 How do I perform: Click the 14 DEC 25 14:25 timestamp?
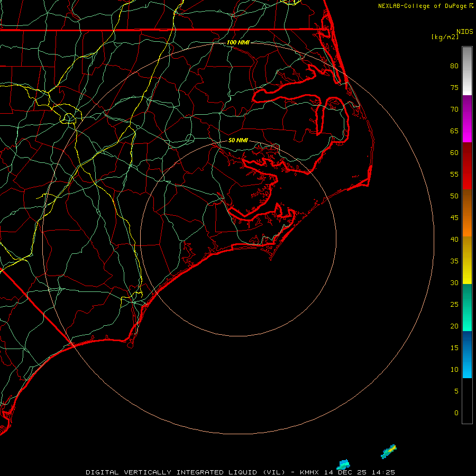[x=360, y=472]
